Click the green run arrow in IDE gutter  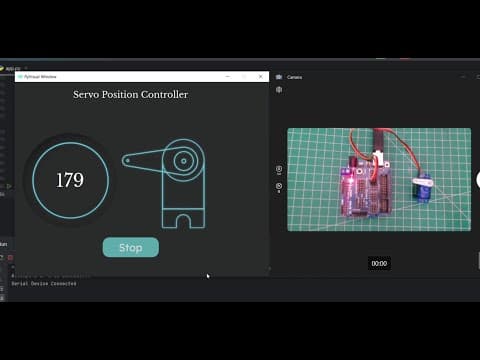click(x=9, y=186)
